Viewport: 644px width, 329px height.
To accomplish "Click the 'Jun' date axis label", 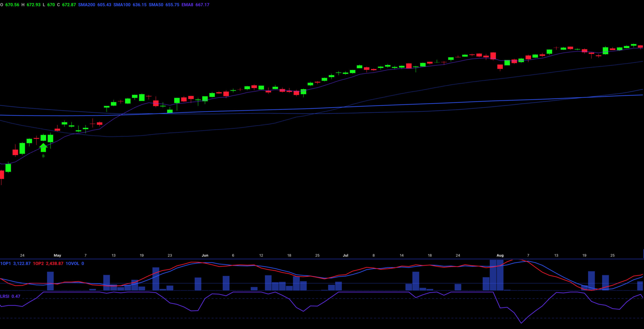I will tap(205, 255).
